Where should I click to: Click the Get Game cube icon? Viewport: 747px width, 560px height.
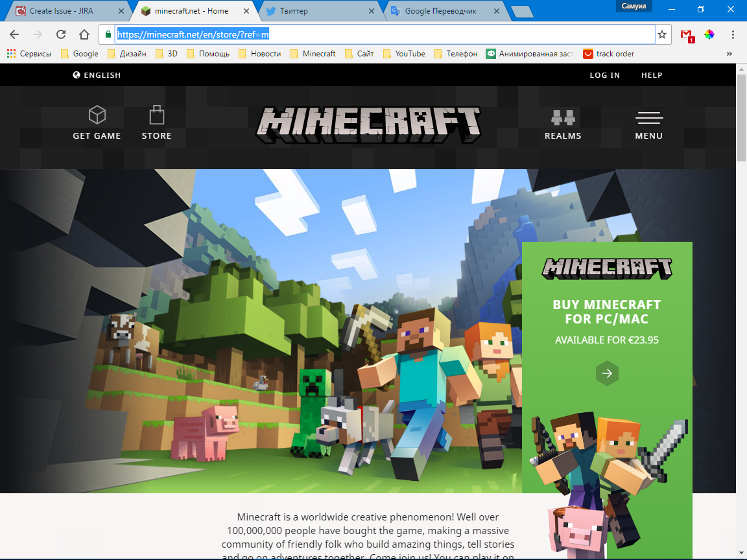coord(97,115)
